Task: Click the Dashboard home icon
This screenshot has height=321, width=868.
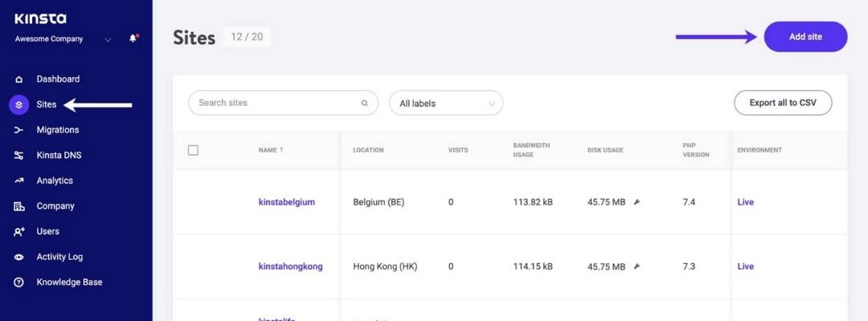Action: pyautogui.click(x=18, y=79)
